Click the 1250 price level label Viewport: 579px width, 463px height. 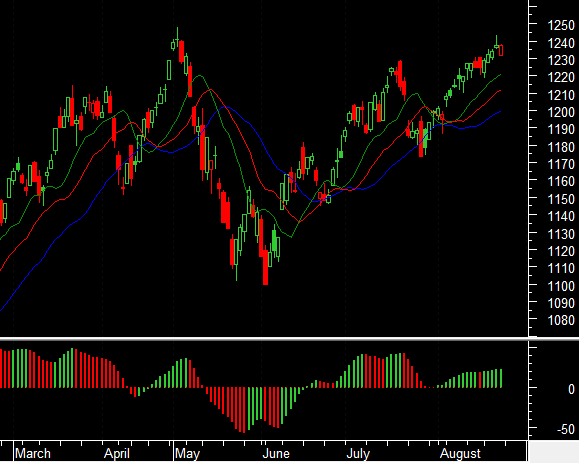click(x=561, y=25)
